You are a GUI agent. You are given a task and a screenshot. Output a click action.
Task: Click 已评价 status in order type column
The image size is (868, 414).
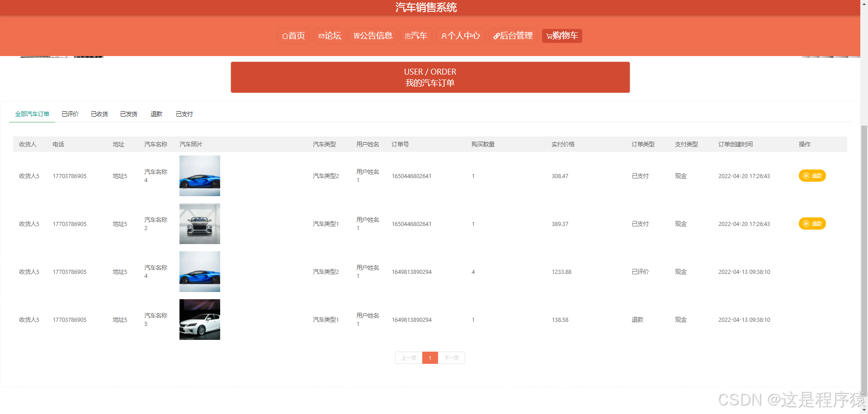(x=640, y=272)
